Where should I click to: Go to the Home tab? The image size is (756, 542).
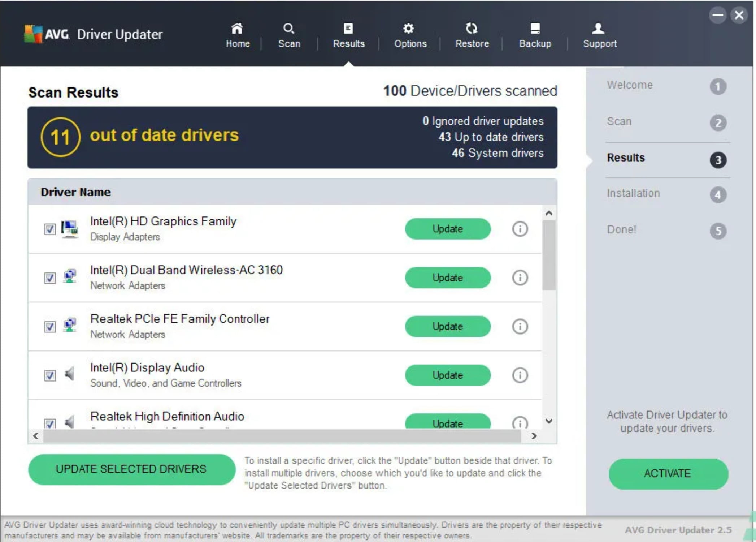point(238,35)
